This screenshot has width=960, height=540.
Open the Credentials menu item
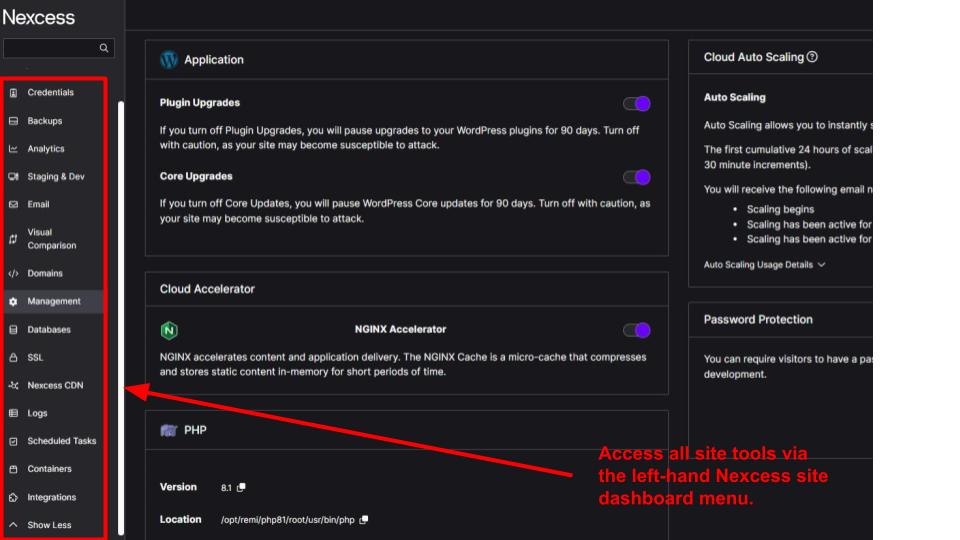click(x=50, y=92)
